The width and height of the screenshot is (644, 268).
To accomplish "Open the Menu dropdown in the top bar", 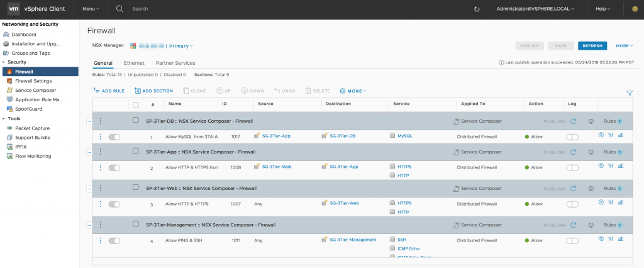I will point(91,9).
